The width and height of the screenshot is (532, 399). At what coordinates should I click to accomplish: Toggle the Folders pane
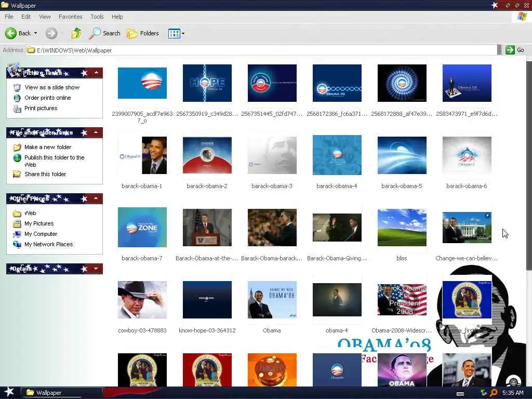click(x=143, y=33)
